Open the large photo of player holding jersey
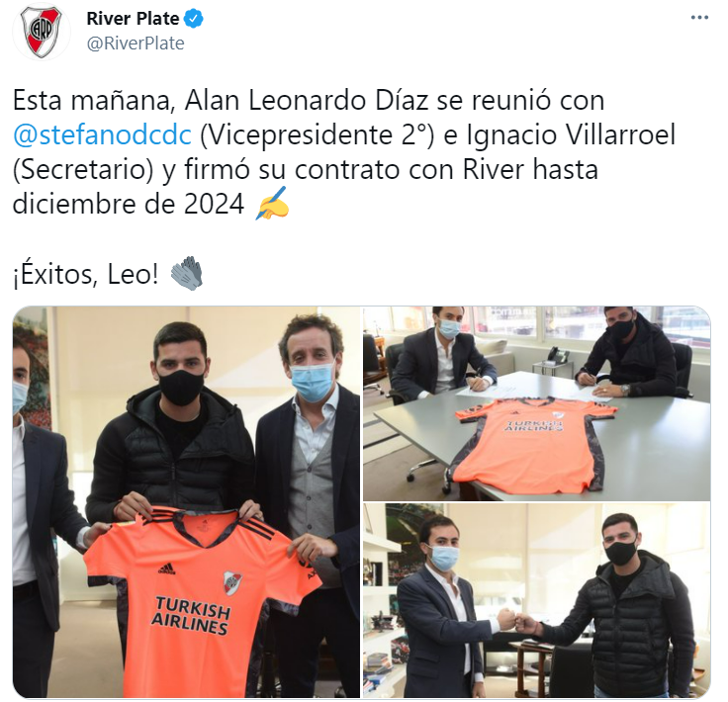Viewport: 728px width, 702px height. coord(186,501)
